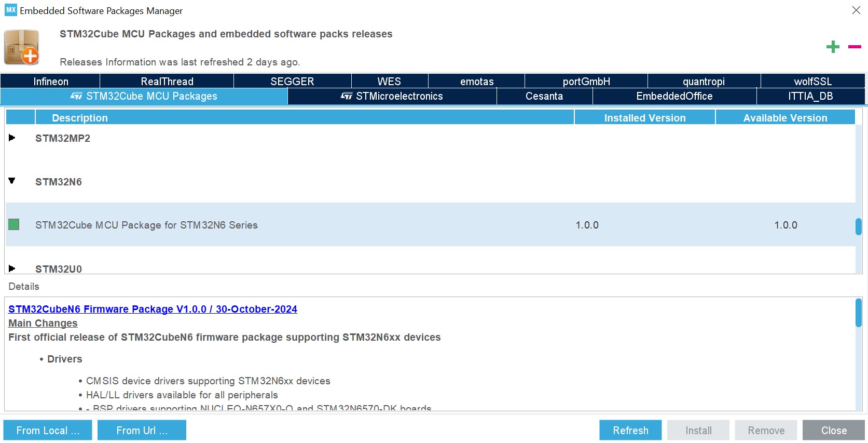The height and width of the screenshot is (443, 868).
Task: Close the window using title bar X
Action: (856, 10)
